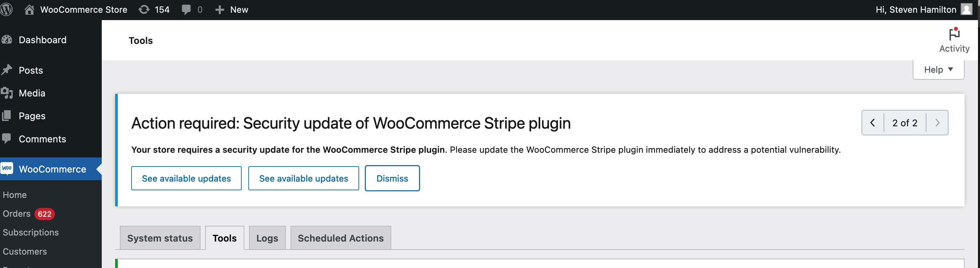The image size is (980, 268).
Task: Click See available updates
Action: 186,178
